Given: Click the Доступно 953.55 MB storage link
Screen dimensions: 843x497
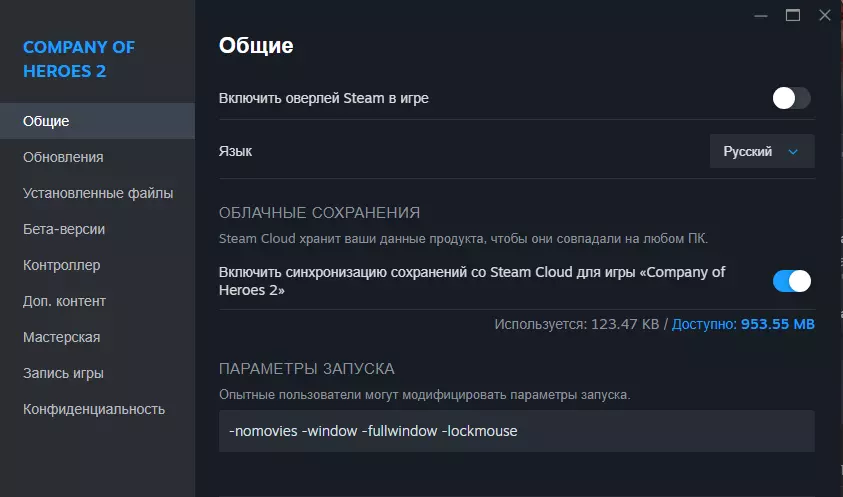Looking at the screenshot, I should pyautogui.click(x=743, y=325).
